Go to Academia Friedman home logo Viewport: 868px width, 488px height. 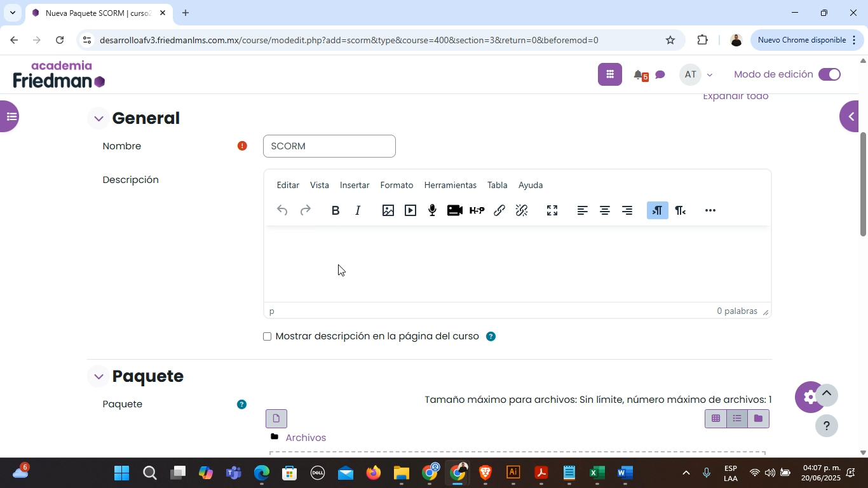[x=59, y=74]
